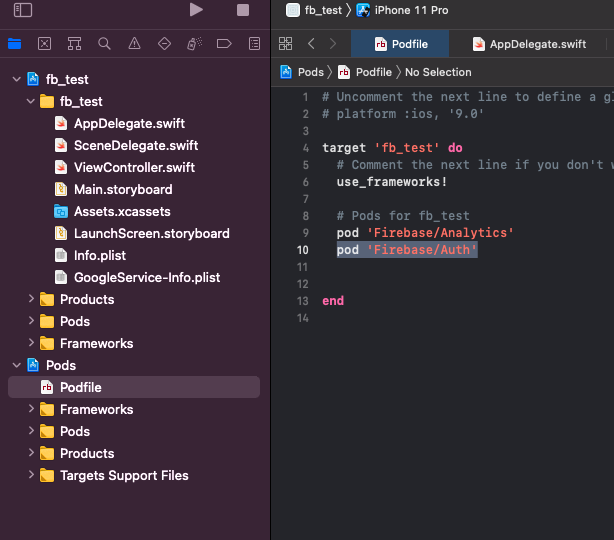
Task: Open the Debug navigator spray icon
Action: tap(194, 43)
